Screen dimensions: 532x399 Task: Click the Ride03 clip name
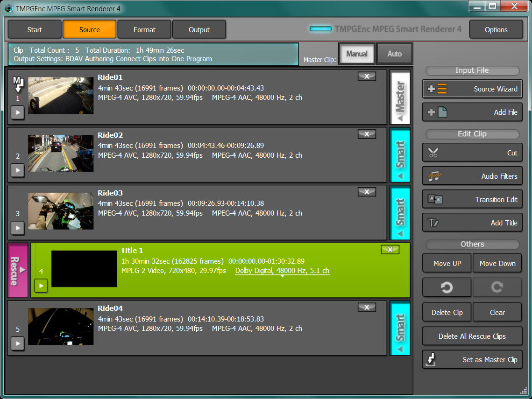point(110,193)
